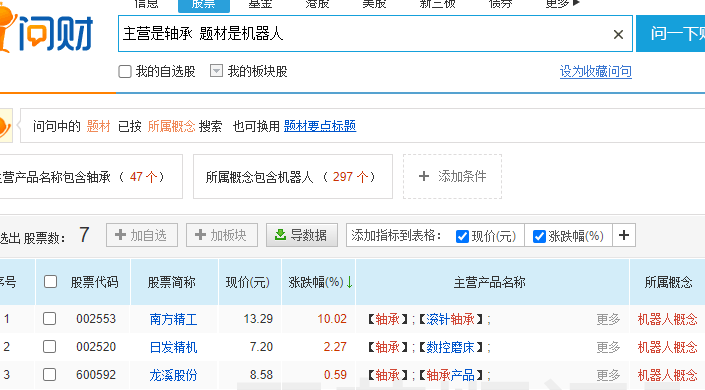705x390 pixels.
Task: Sort by the 现价(元) column header
Action: coord(248,282)
